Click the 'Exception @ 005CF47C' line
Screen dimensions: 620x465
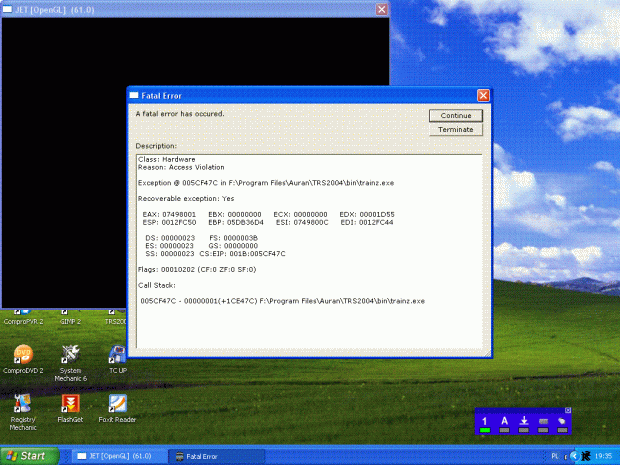coord(266,183)
